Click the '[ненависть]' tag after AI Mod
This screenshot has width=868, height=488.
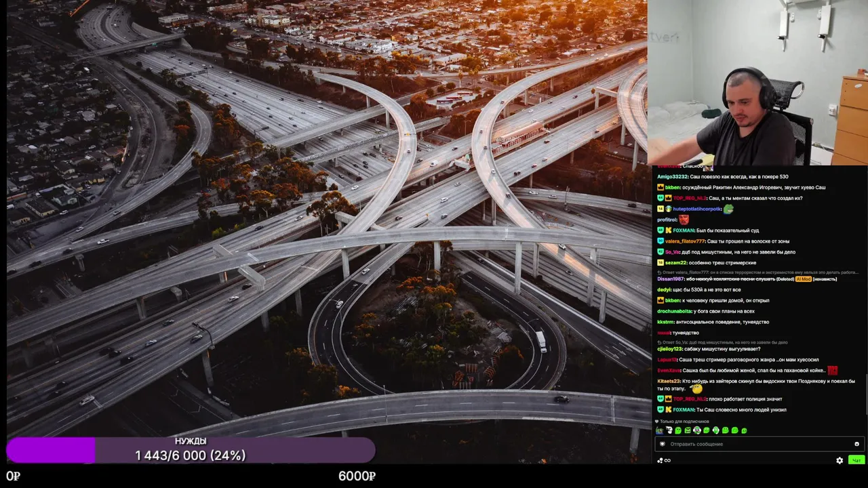[825, 279]
